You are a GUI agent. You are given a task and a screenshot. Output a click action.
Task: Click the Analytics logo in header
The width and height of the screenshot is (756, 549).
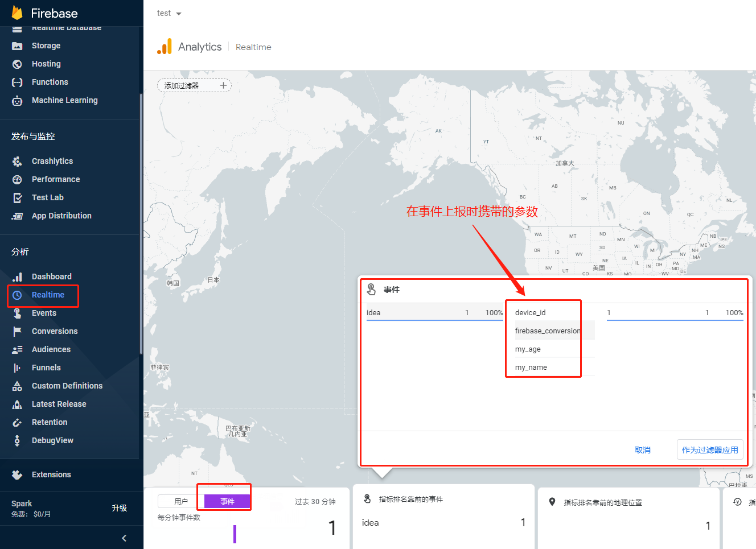click(x=165, y=47)
